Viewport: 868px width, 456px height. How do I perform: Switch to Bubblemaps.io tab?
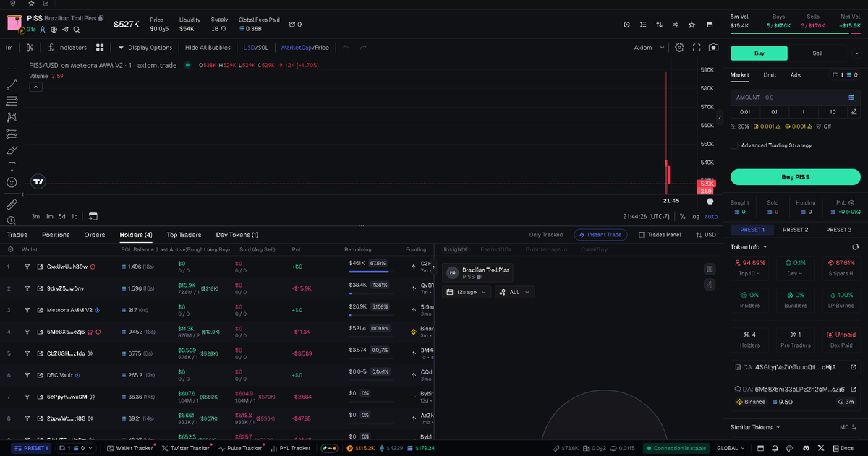547,249
